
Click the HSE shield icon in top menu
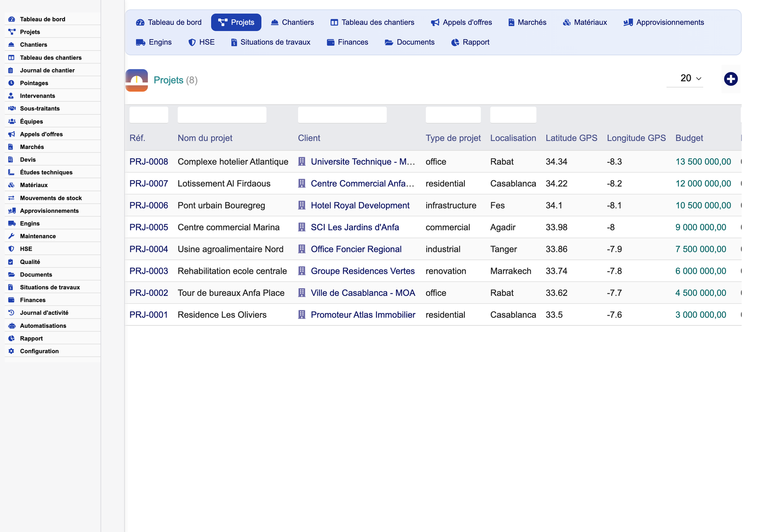192,42
